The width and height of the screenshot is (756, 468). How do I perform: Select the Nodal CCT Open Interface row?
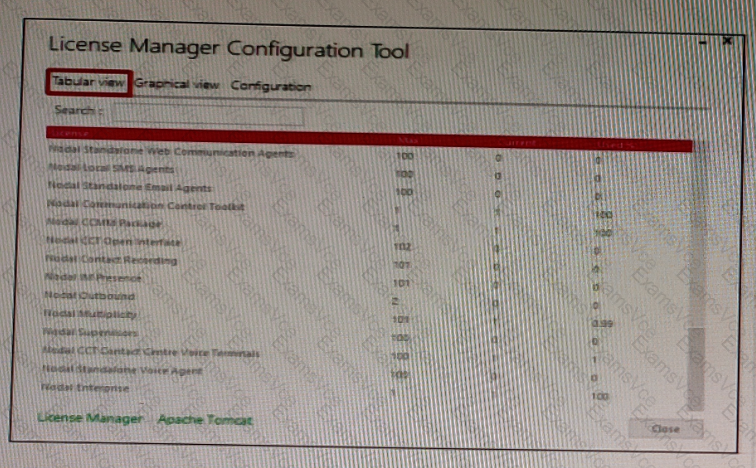(114, 241)
